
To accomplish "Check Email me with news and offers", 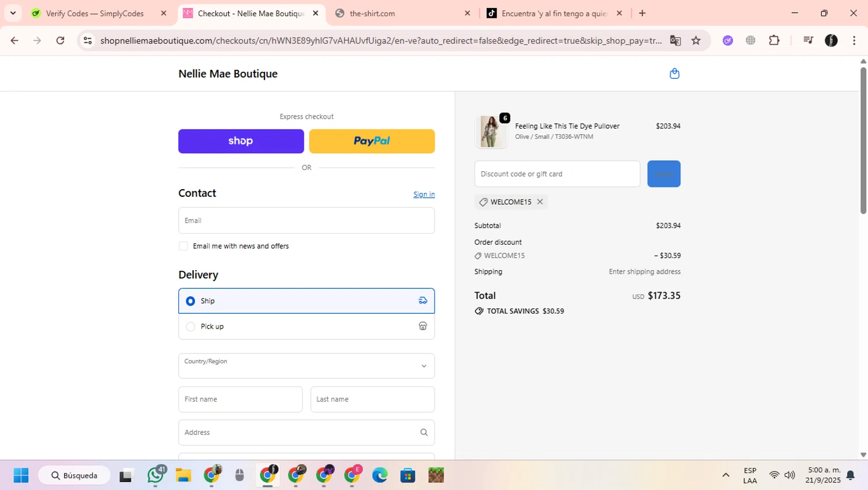I will pyautogui.click(x=183, y=246).
